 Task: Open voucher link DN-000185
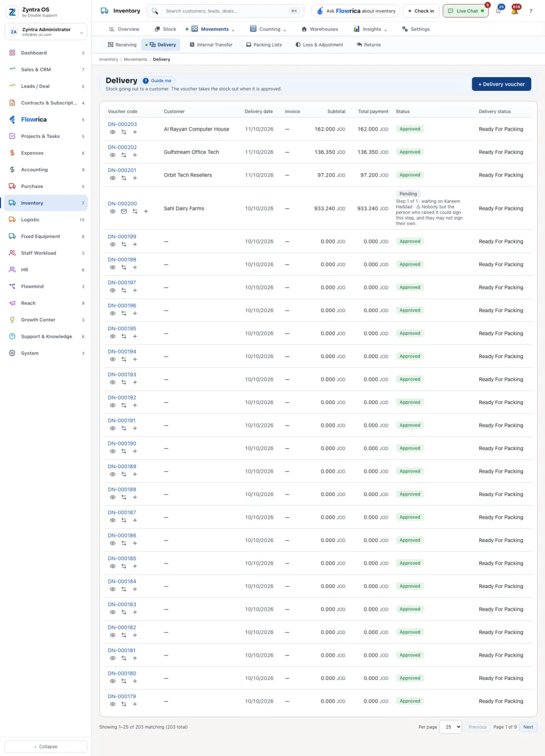coord(122,558)
